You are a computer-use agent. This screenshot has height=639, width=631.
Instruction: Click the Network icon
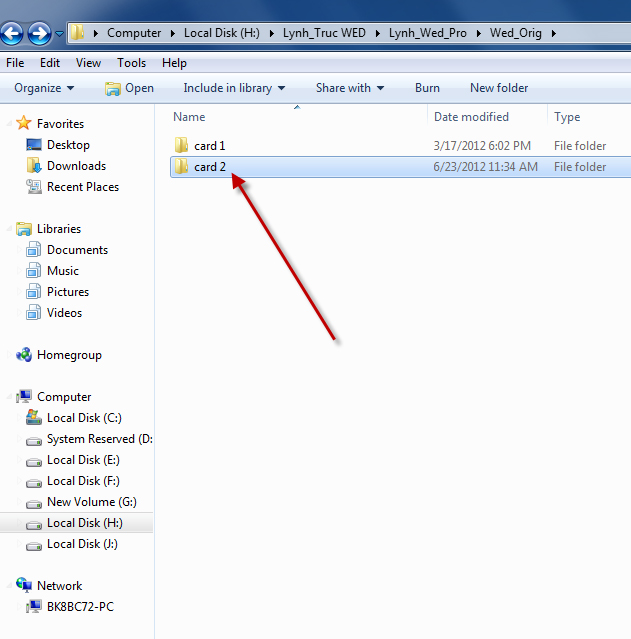(24, 585)
